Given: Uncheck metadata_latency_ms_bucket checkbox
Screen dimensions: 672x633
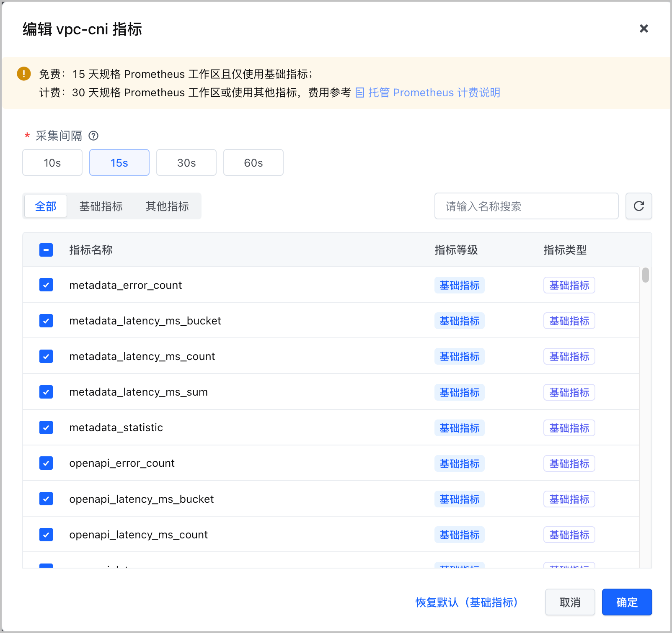Looking at the screenshot, I should (x=46, y=321).
